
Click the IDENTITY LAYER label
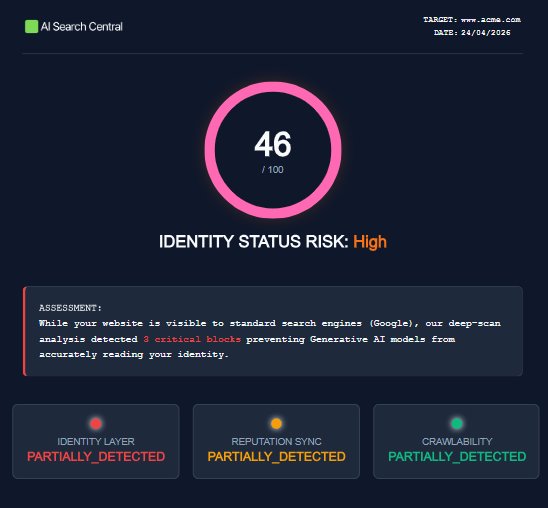[x=96, y=442]
